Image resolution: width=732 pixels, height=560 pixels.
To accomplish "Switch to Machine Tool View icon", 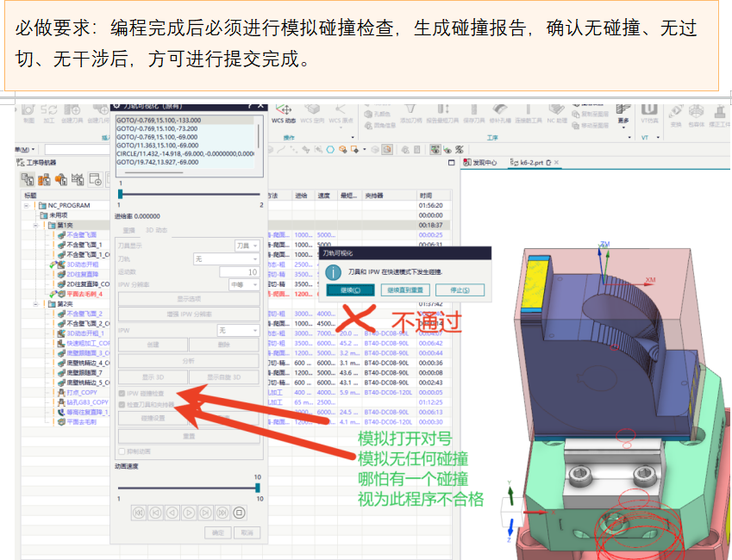I will [x=44, y=179].
